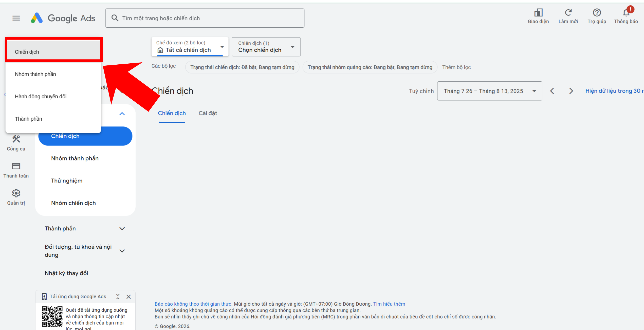
Task: Open highlighted Chiến dịch sidebar item
Action: point(85,136)
